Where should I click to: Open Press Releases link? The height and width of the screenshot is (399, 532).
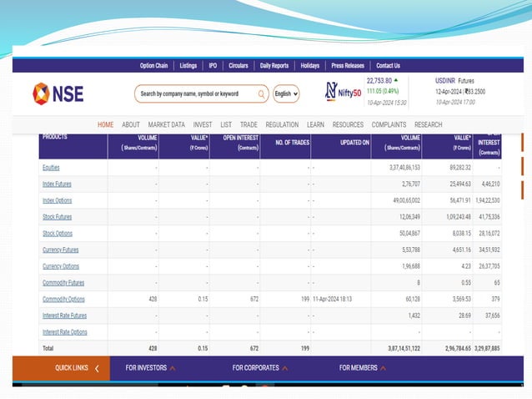(x=348, y=65)
